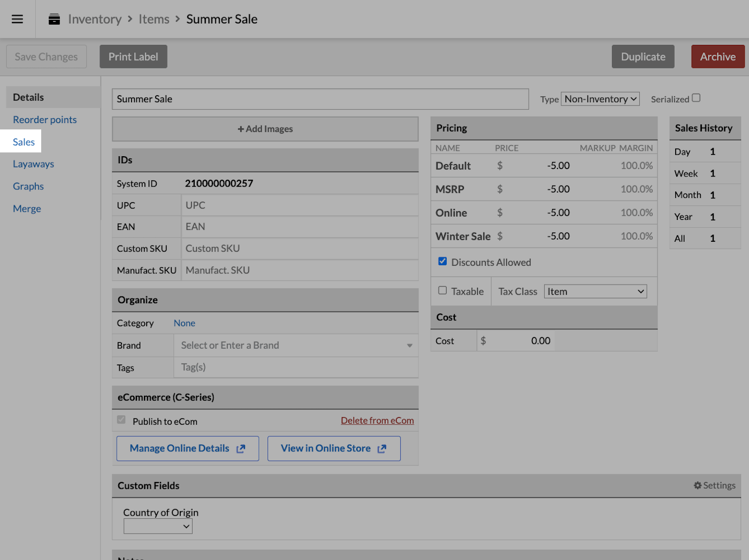Open the Tax Class dropdown
The width and height of the screenshot is (749, 560).
point(595,291)
